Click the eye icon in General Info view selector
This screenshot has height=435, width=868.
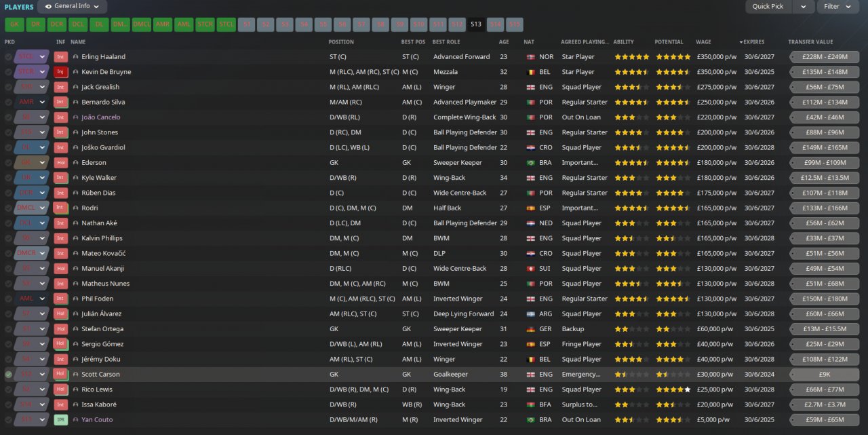[48, 6]
